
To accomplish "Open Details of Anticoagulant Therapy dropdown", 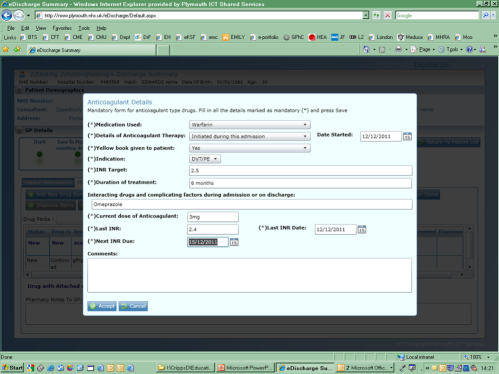I will (250, 136).
